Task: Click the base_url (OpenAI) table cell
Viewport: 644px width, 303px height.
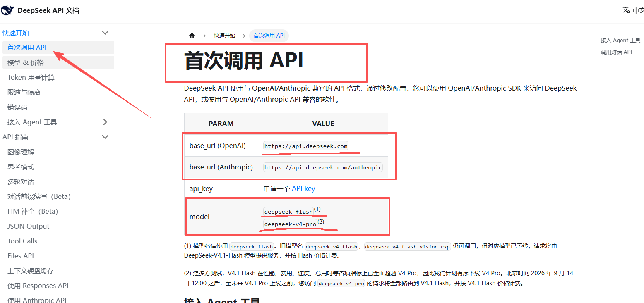Action: coord(221,146)
